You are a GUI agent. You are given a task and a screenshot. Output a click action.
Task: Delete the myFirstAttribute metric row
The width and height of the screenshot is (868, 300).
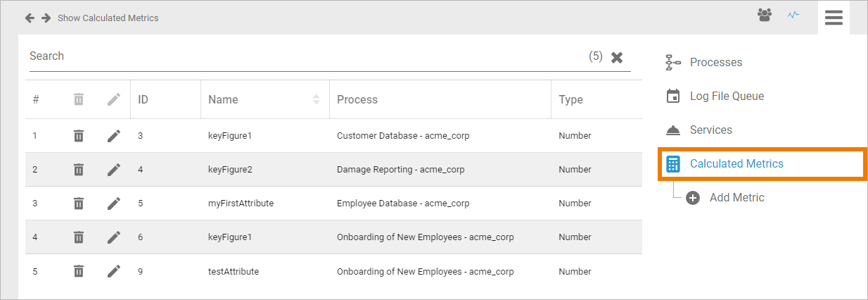[x=79, y=204]
